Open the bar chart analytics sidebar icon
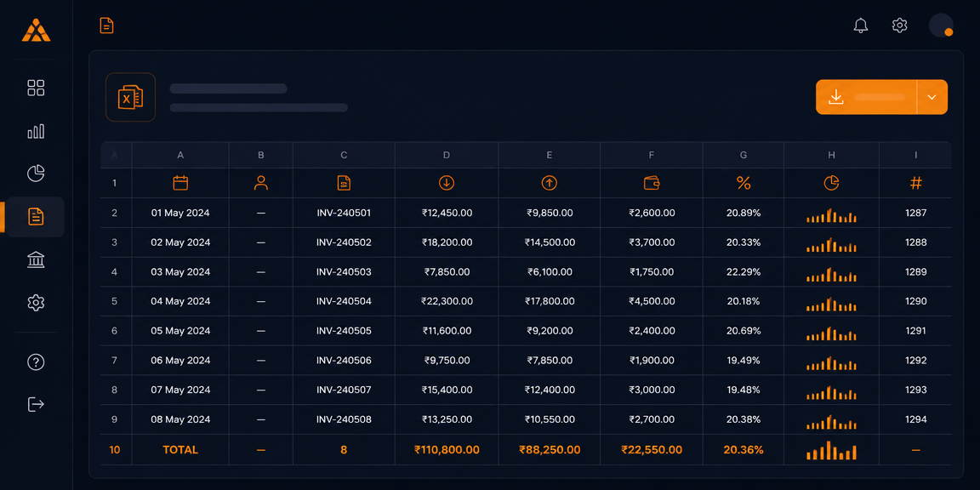The height and width of the screenshot is (490, 980). 37,131
